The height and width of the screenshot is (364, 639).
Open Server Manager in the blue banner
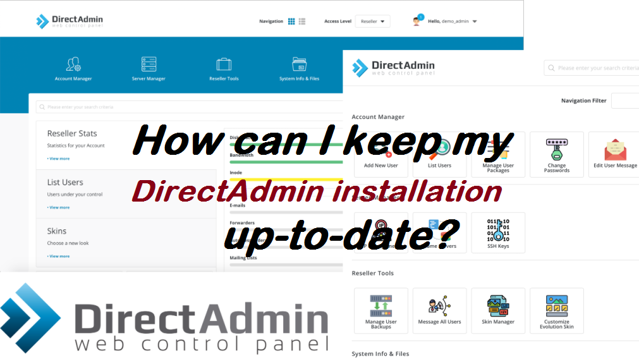click(x=149, y=64)
